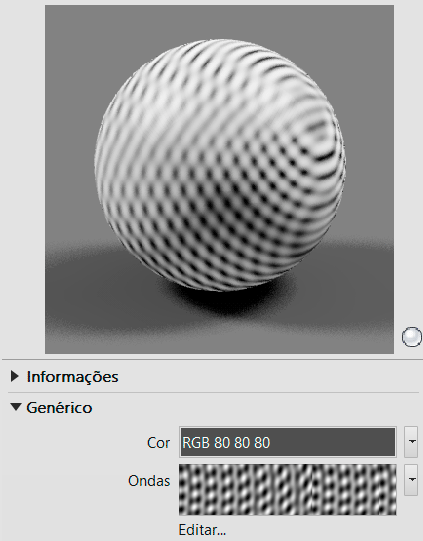Click the Informações header label

tap(72, 377)
